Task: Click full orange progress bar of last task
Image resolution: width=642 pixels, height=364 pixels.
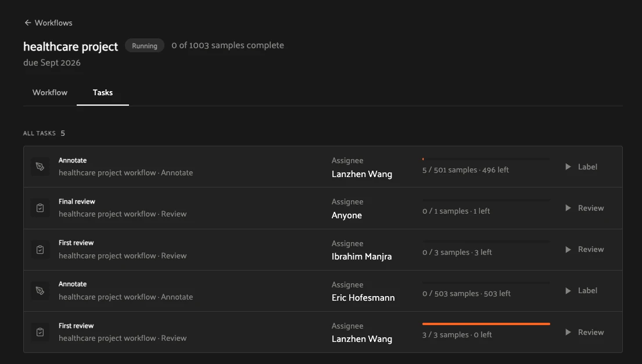Action: point(486,324)
